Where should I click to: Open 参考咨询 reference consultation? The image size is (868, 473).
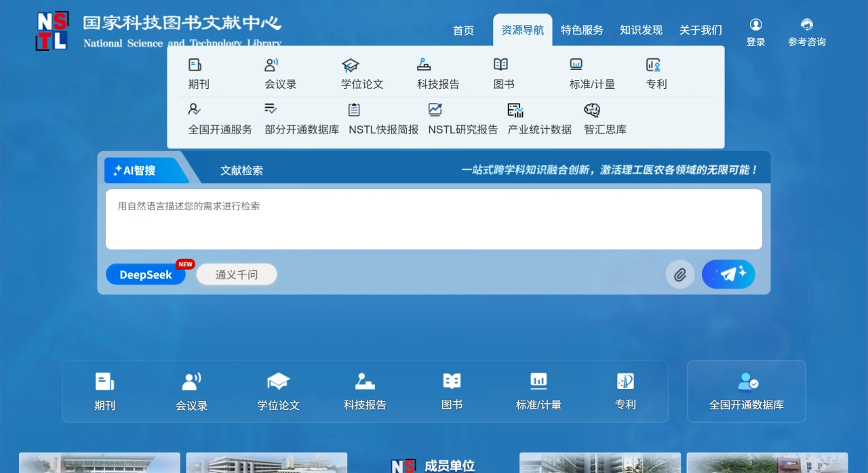806,30
